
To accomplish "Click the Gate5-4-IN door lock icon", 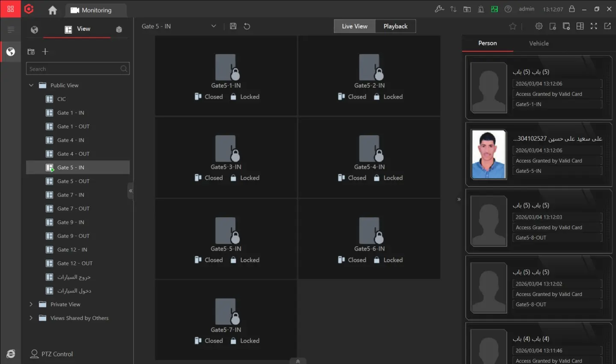I will point(371,148).
